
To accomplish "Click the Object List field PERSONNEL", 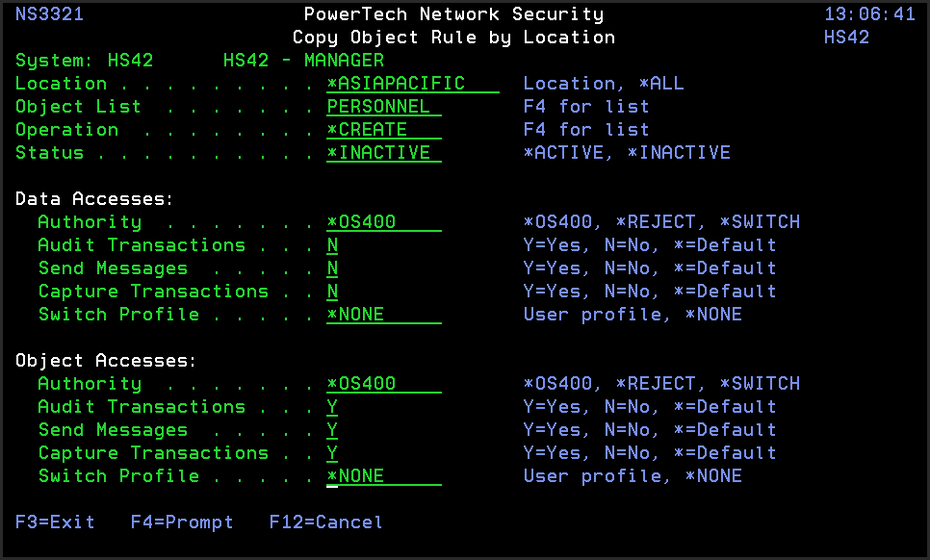I will click(383, 107).
